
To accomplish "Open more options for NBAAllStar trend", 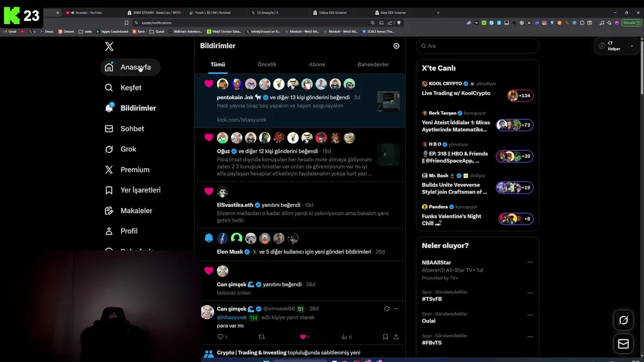I will (530, 262).
